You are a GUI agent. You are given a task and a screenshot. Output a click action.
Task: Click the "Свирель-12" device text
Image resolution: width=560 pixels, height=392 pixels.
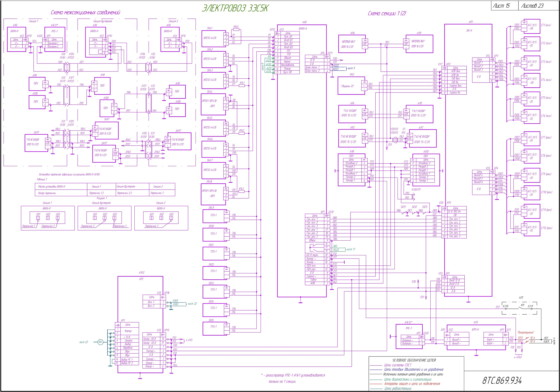click(348, 86)
